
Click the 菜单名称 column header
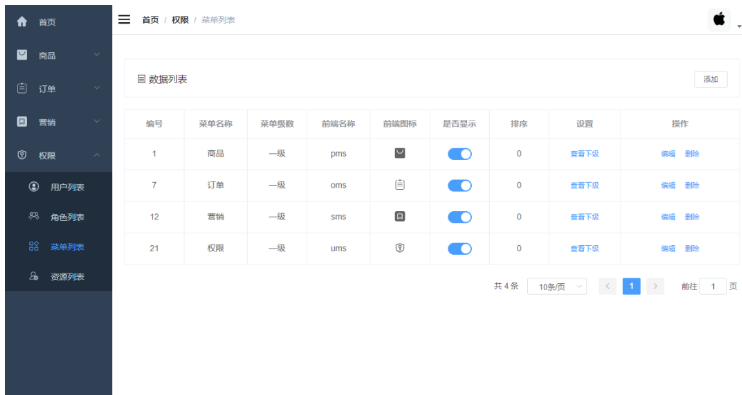216,124
